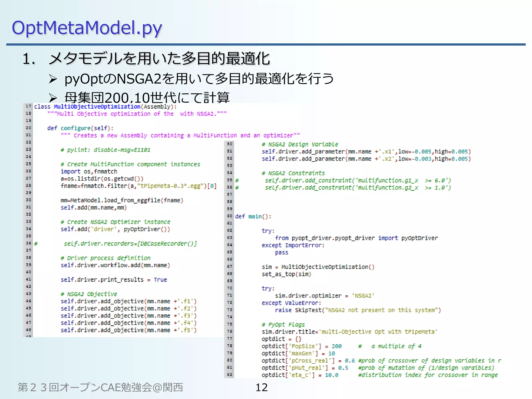Click the add_objective line ending in '.f1'

[x=129, y=301]
